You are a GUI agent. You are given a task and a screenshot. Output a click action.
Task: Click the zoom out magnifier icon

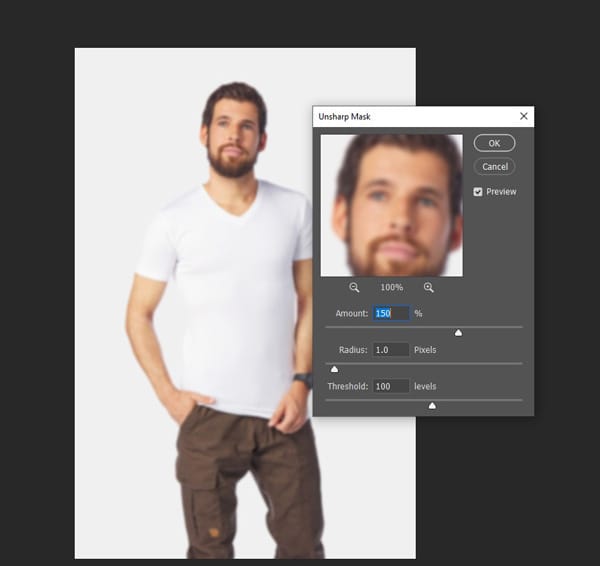354,287
